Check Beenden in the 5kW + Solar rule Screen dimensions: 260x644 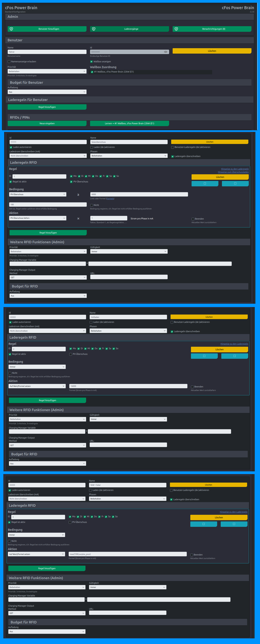(192, 555)
